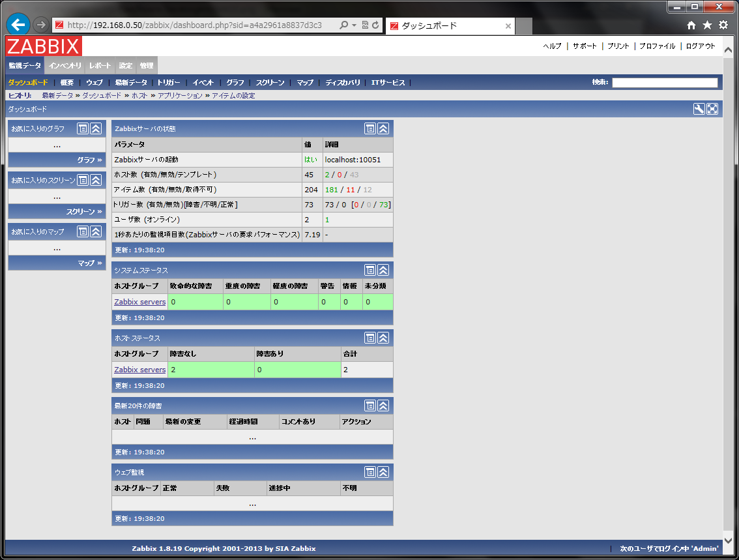The width and height of the screenshot is (739, 560).
Task: Collapse the Web monitoring widget
Action: coord(383,472)
